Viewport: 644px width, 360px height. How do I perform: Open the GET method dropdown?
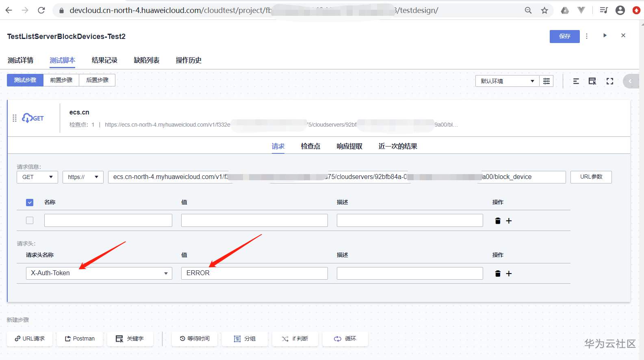point(37,177)
